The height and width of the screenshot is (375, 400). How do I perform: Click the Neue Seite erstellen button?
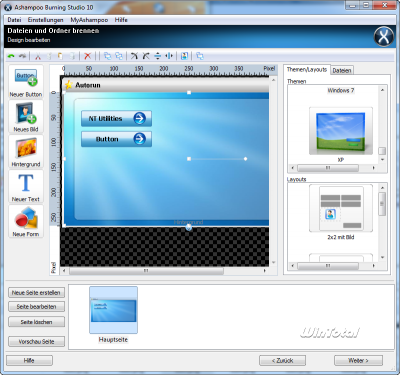tap(36, 293)
